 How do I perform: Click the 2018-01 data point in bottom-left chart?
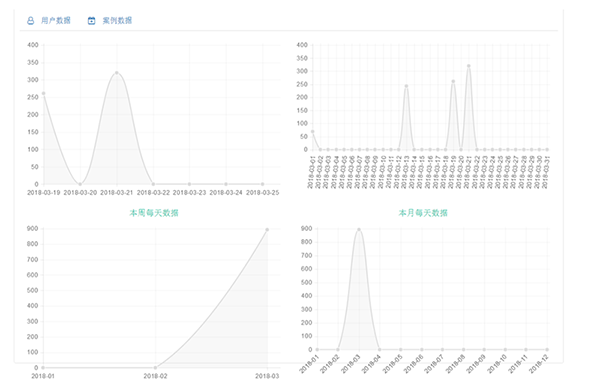coord(43,368)
